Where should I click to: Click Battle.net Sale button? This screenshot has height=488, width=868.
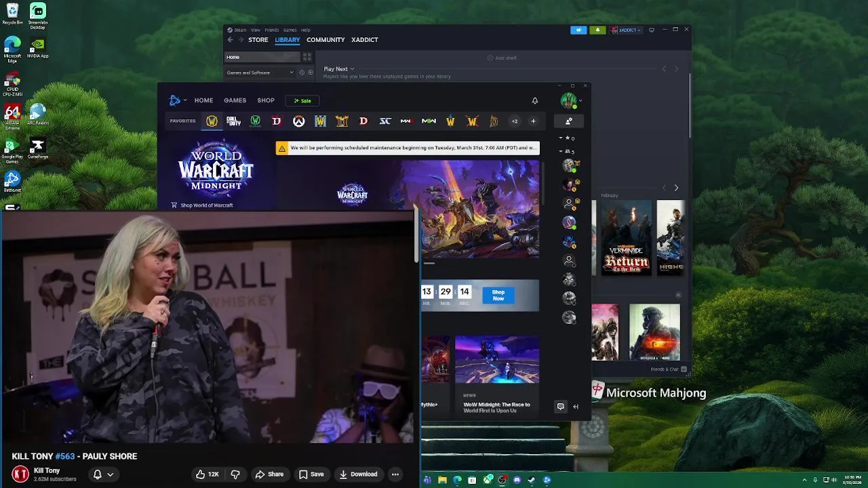click(302, 100)
